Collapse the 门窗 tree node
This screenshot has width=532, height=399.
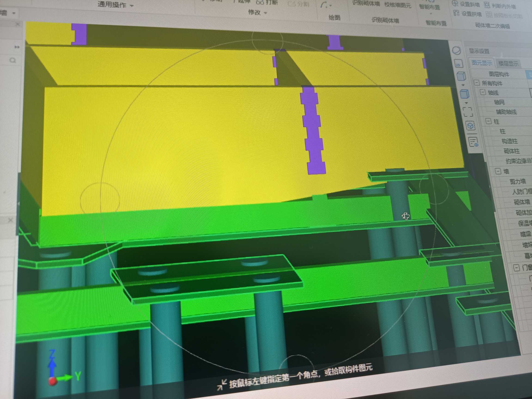516,268
